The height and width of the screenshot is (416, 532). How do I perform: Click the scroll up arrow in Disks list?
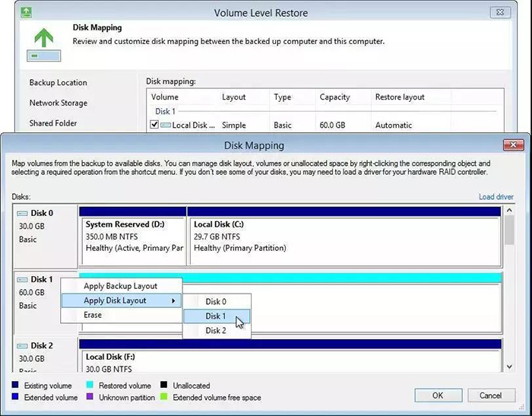(x=509, y=211)
